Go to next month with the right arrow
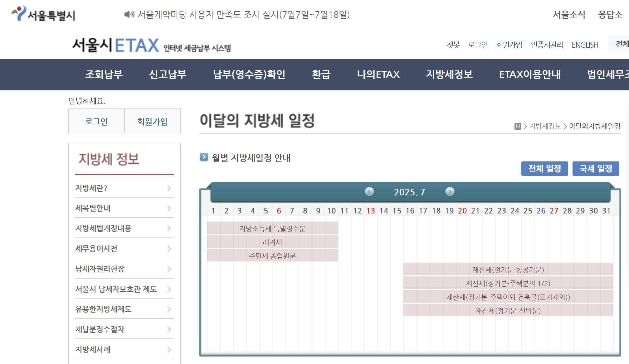 tap(450, 192)
